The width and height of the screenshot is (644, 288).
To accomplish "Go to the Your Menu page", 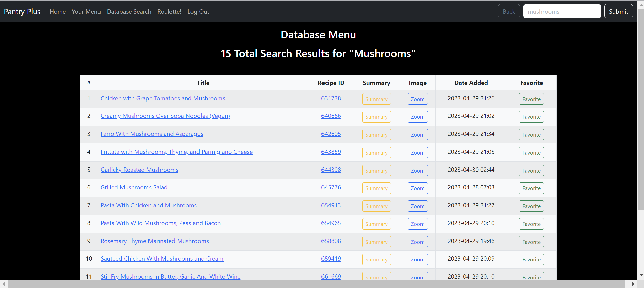I will tap(86, 12).
